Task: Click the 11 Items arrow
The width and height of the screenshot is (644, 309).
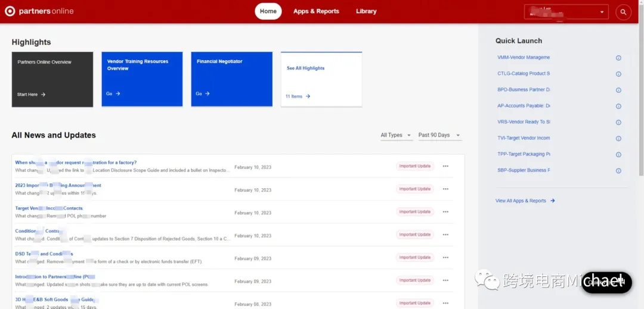Action: 308,96
